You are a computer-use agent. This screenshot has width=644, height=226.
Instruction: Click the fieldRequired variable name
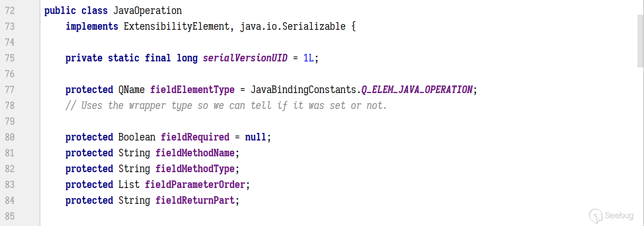pos(195,137)
